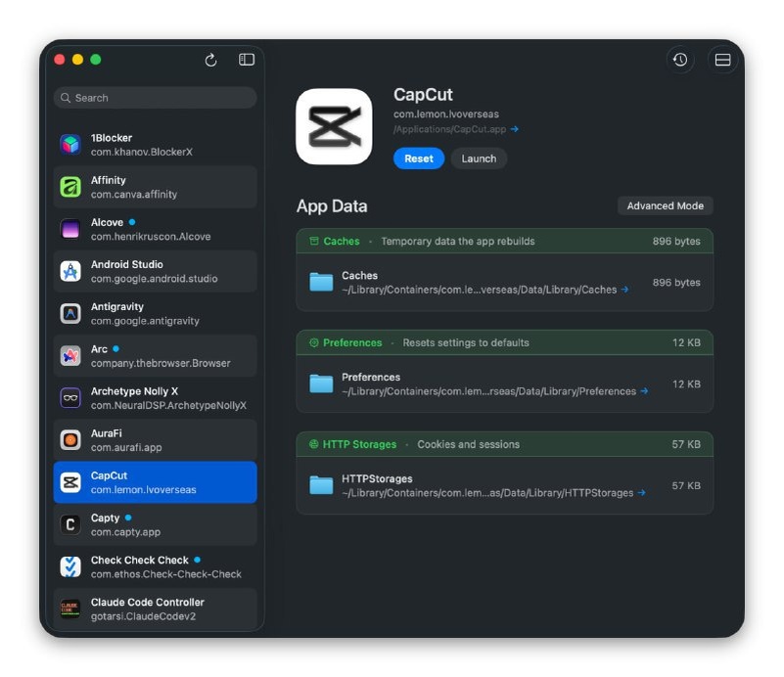The image size is (784, 677).
Task: Launch the CapCut app
Action: coord(479,158)
